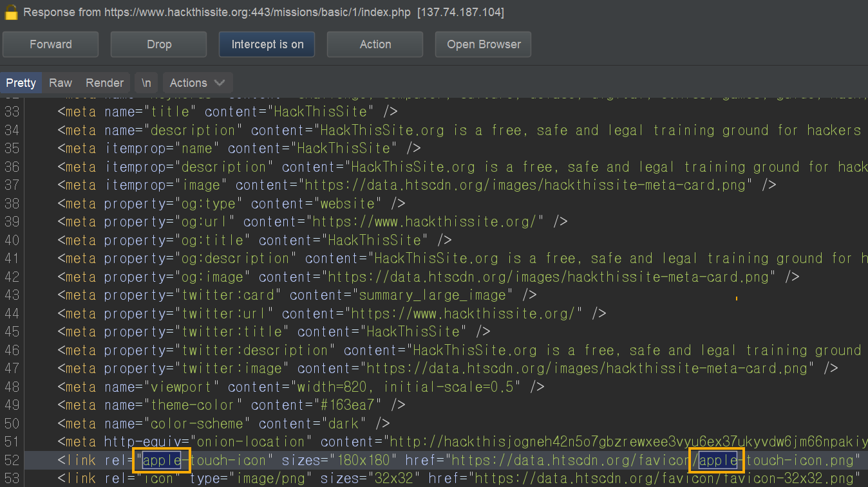Image resolution: width=868 pixels, height=487 pixels.
Task: Click content "website" on line 38
Action: pyautogui.click(x=348, y=204)
